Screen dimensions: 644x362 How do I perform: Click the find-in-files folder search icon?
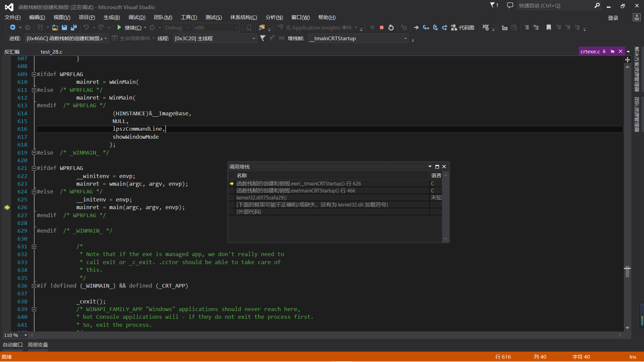tap(262, 27)
